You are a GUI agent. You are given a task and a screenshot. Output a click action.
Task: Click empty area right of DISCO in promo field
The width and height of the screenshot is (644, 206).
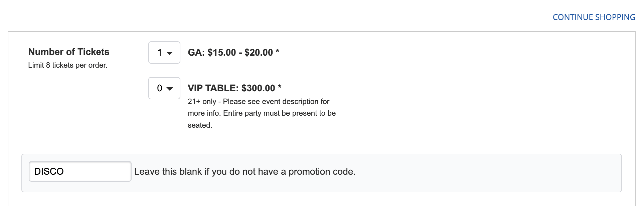point(100,172)
